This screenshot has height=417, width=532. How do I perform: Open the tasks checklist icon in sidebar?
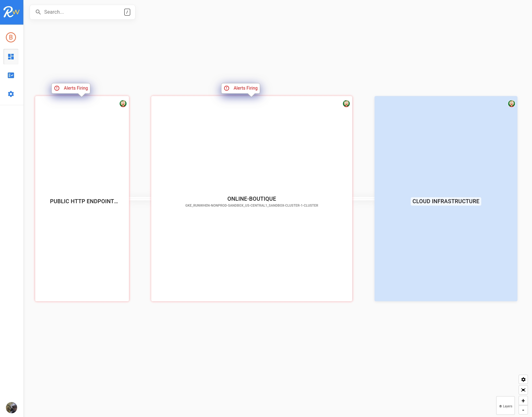pyautogui.click(x=11, y=75)
